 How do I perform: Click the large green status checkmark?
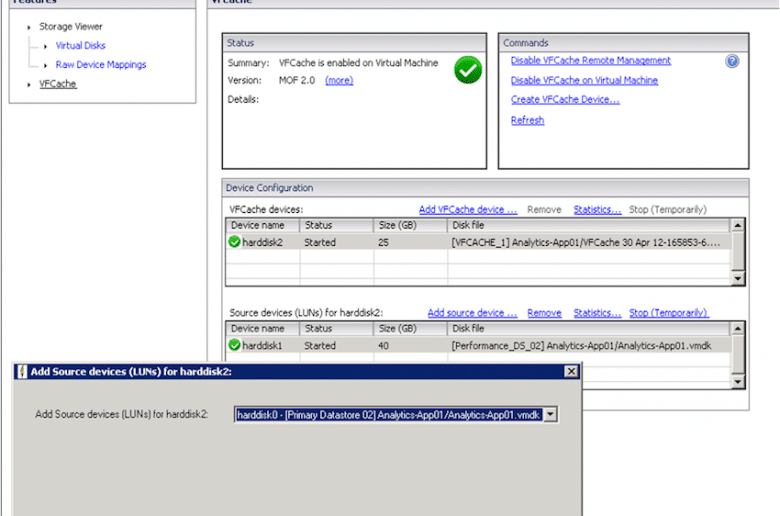pos(468,70)
